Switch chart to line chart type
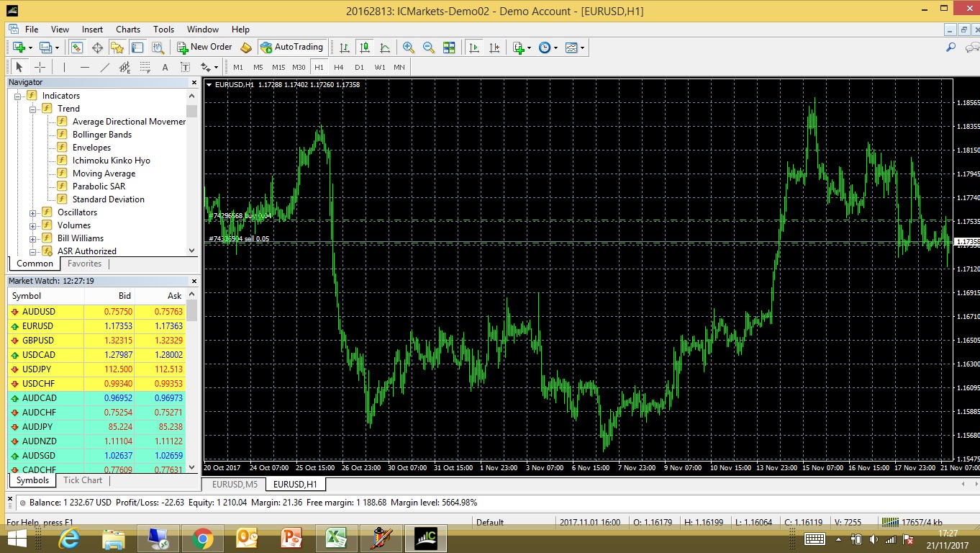This screenshot has width=980, height=553. (385, 48)
